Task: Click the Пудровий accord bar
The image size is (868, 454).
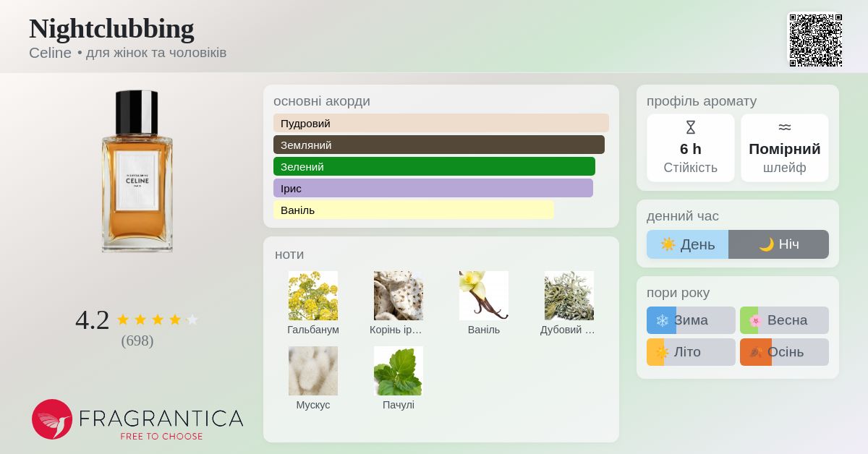Action: [x=441, y=123]
